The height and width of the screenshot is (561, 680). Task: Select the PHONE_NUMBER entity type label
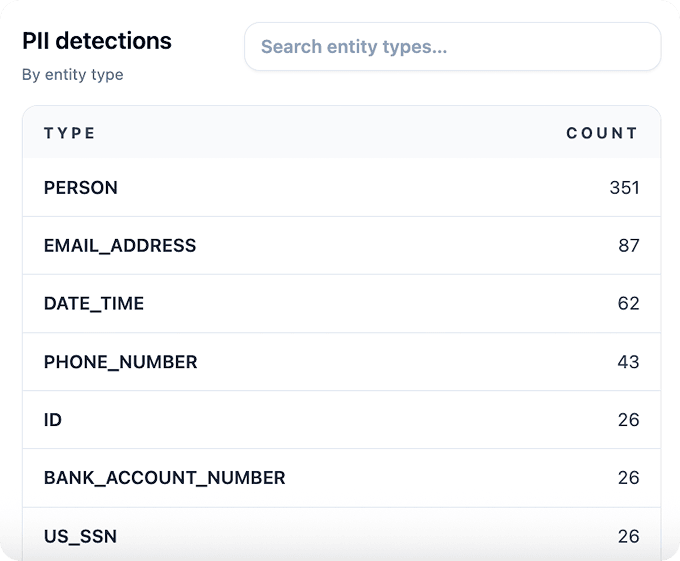[121, 362]
